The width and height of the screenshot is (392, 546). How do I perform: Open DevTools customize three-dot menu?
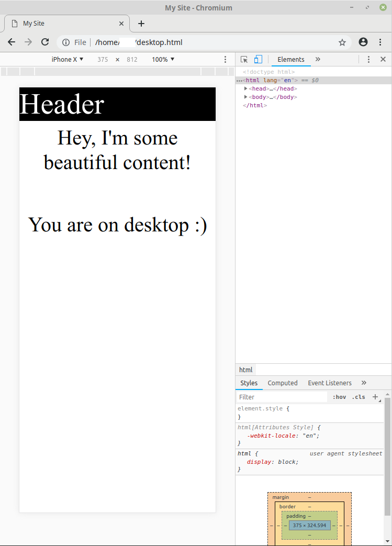click(368, 60)
